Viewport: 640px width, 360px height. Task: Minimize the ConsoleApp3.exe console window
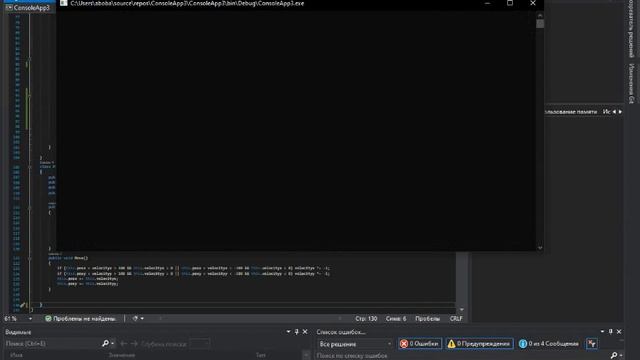[x=487, y=3]
